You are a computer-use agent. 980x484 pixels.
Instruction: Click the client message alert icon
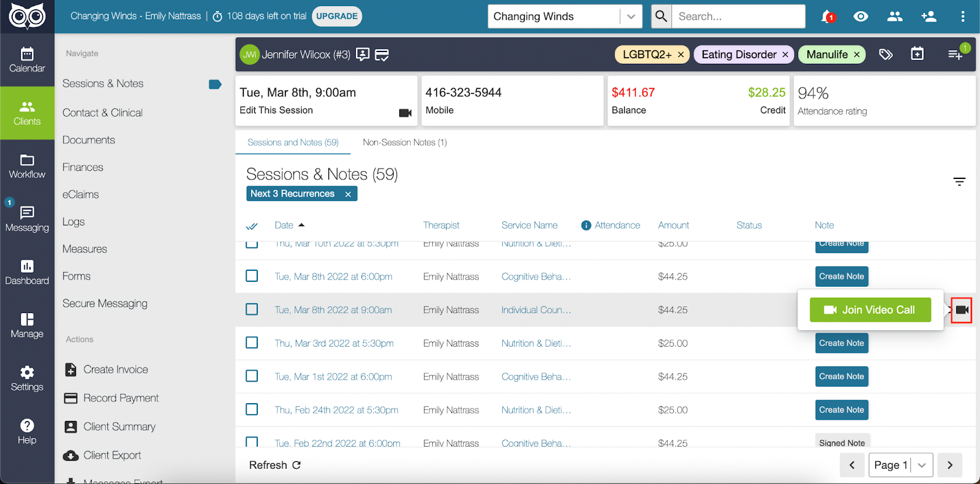pyautogui.click(x=363, y=55)
